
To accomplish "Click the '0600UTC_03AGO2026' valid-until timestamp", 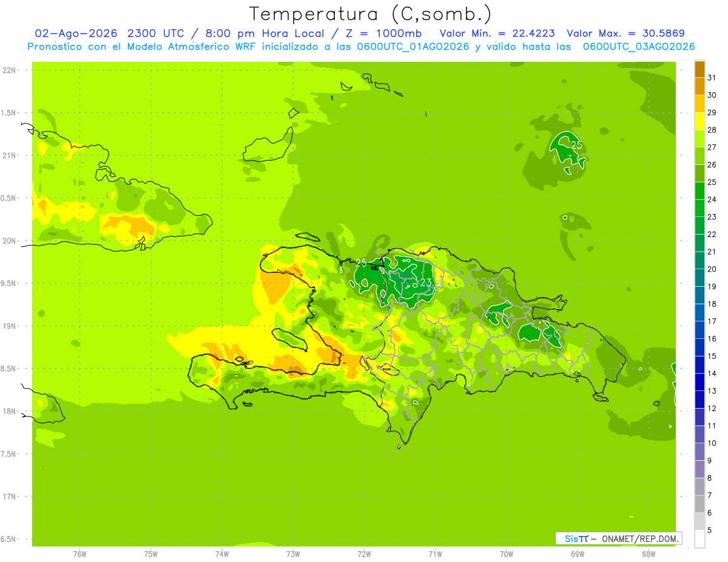I will [x=639, y=47].
